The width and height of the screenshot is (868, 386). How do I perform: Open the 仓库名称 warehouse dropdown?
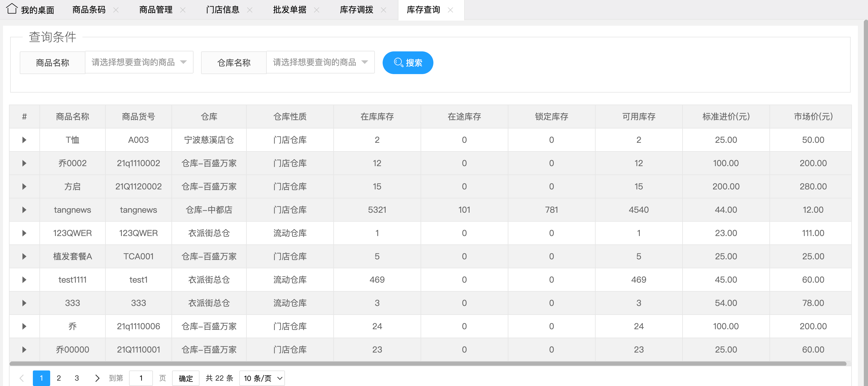(320, 62)
